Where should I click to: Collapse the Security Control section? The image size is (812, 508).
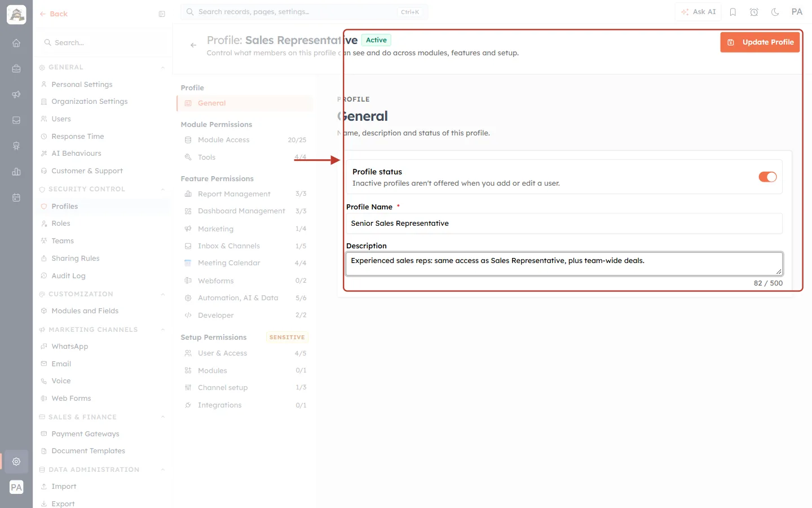(x=163, y=189)
